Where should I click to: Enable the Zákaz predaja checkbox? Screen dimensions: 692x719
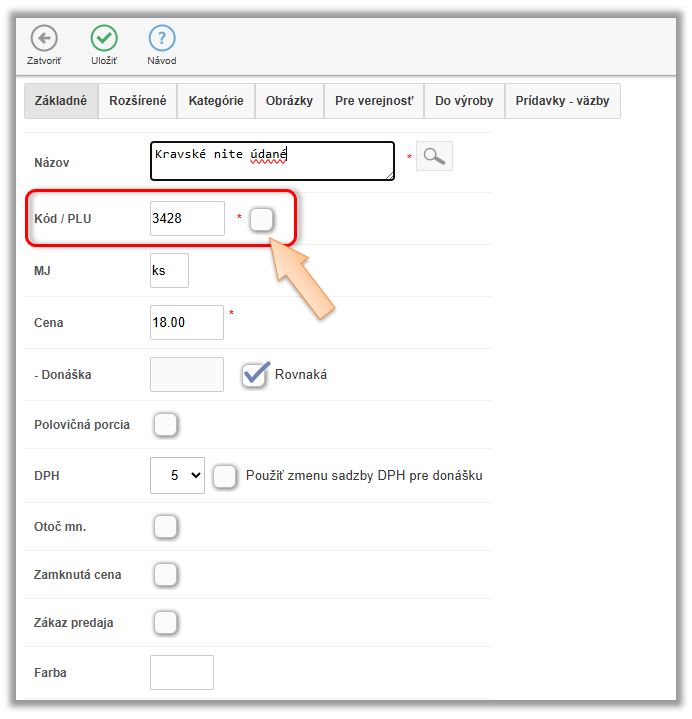click(166, 623)
